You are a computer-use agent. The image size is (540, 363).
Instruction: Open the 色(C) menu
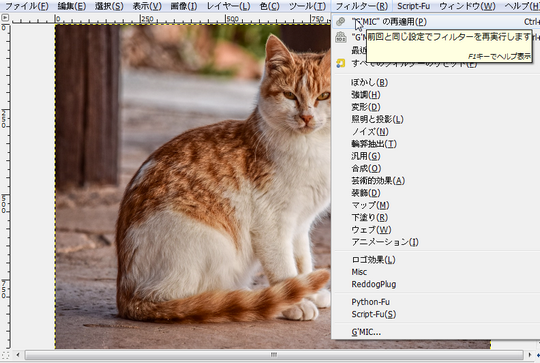[270, 6]
